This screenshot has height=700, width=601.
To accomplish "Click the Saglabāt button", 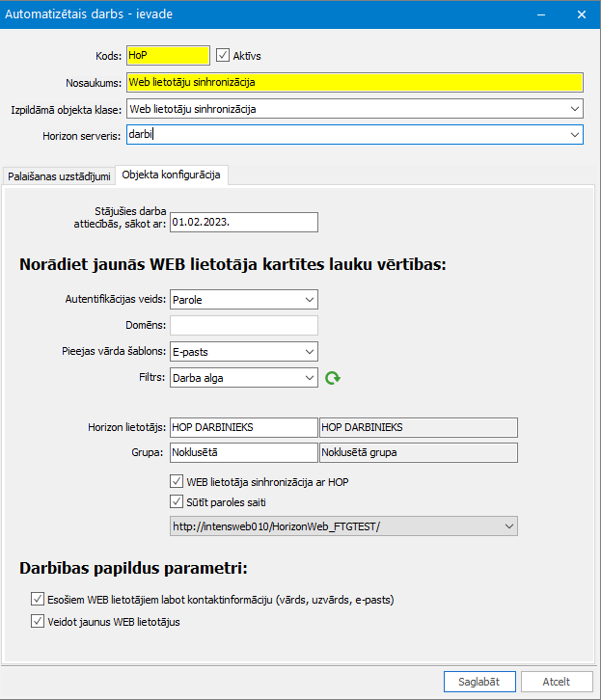I will 479,682.
